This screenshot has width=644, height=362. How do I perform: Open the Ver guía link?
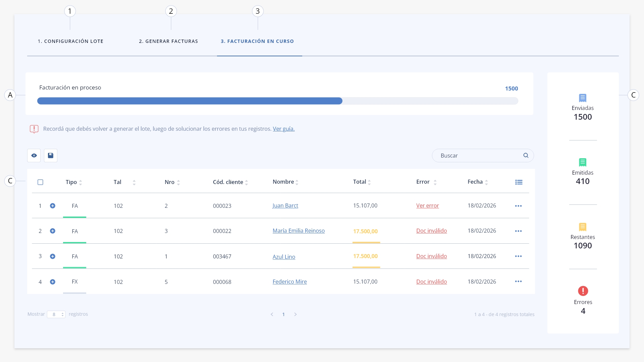(x=284, y=129)
